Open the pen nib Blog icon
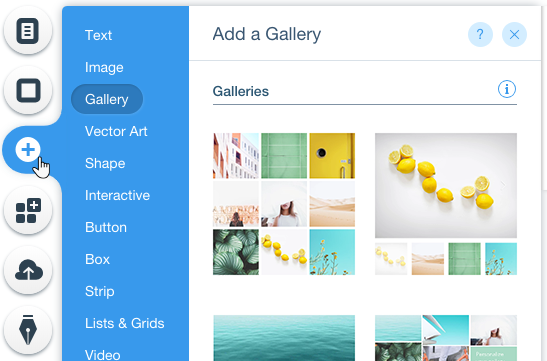 [x=28, y=330]
